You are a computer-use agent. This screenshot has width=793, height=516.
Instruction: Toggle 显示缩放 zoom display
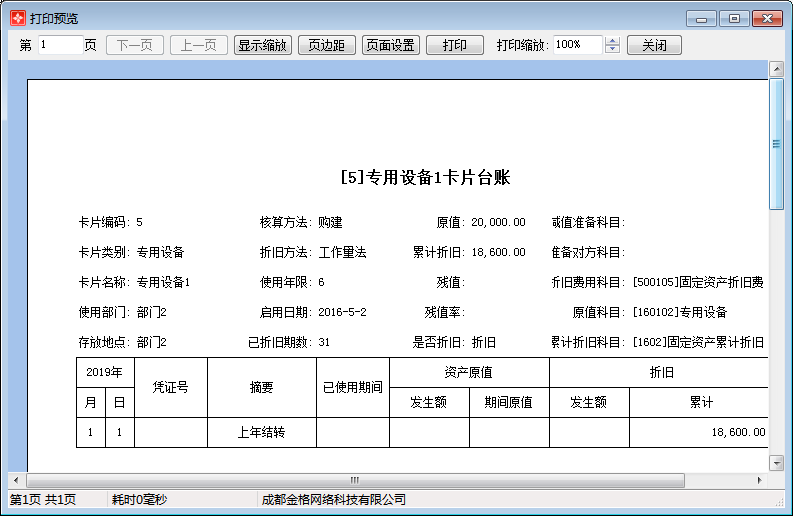pos(262,45)
